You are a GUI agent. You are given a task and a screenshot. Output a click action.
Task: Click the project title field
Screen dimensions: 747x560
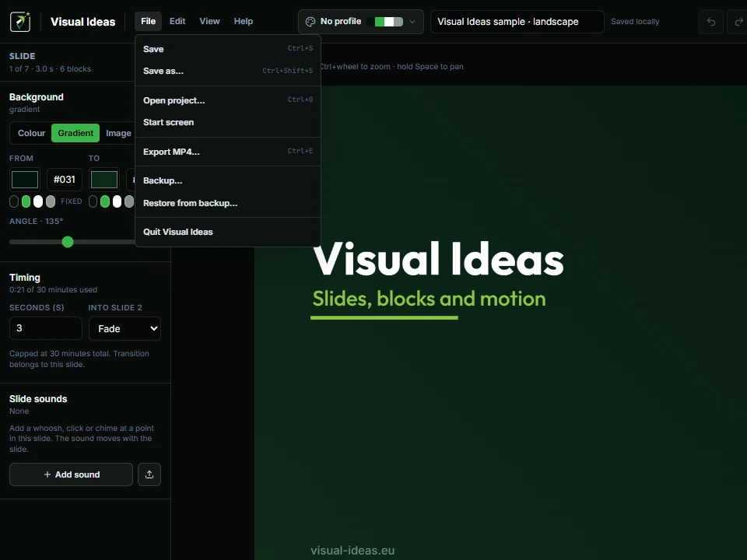tap(517, 22)
